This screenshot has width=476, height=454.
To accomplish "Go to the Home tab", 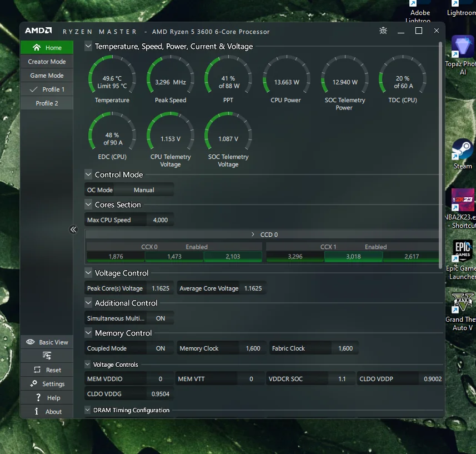I will (x=47, y=47).
